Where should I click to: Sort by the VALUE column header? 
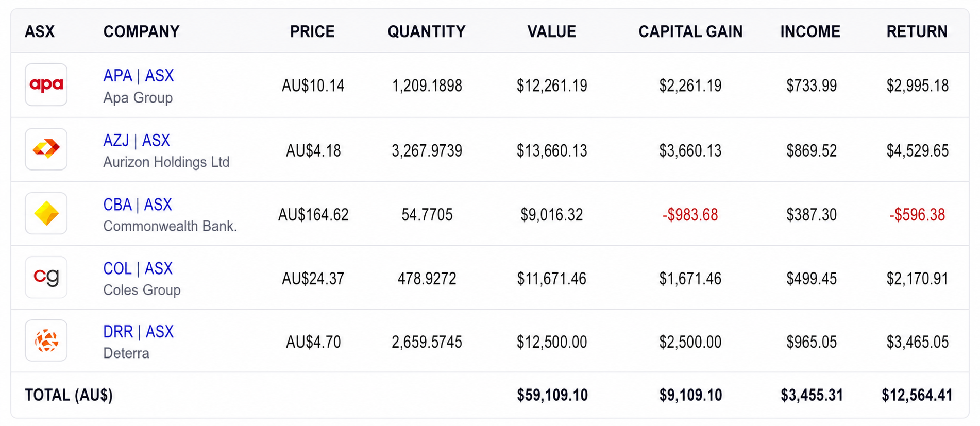pos(552,32)
